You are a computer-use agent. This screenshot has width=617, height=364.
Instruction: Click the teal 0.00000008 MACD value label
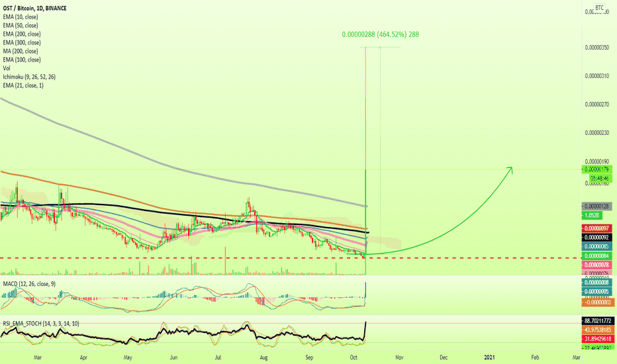point(597,283)
